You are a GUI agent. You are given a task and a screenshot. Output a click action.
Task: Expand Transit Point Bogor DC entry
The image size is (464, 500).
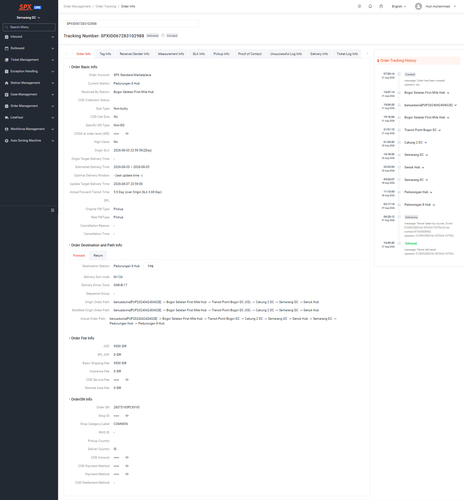coord(440,130)
